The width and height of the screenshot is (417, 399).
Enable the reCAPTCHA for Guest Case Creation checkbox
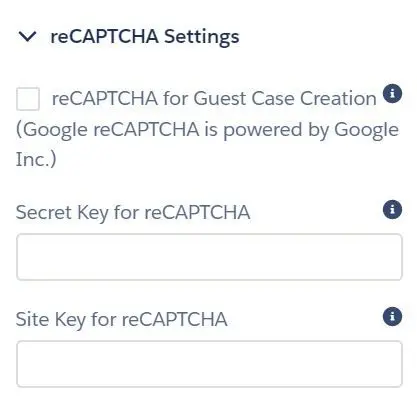click(28, 99)
